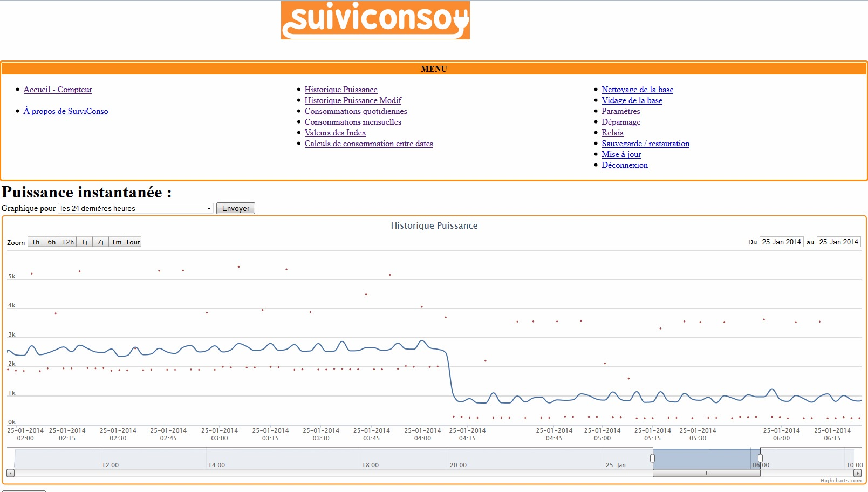Click the Historique Puissance chart title
Viewport: 868px width, 492px height.
point(434,225)
